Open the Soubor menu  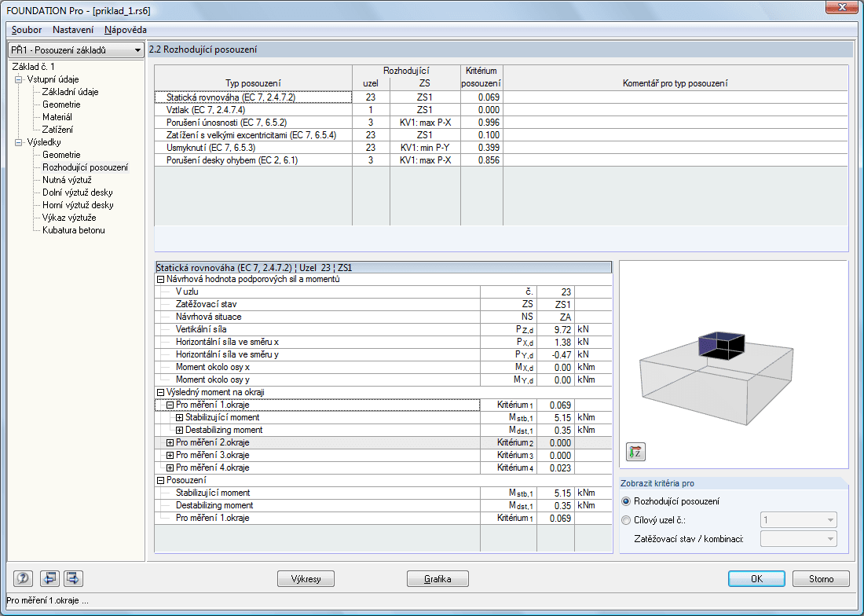[x=27, y=30]
